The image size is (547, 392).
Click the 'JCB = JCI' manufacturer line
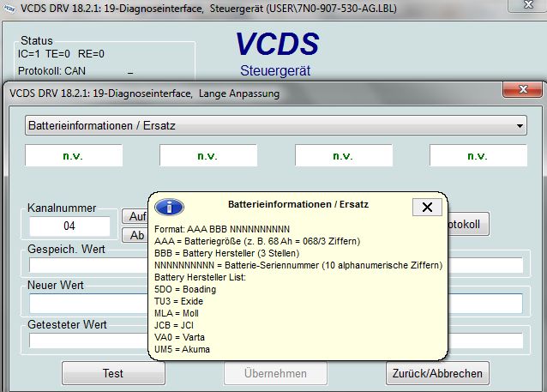pyautogui.click(x=174, y=325)
